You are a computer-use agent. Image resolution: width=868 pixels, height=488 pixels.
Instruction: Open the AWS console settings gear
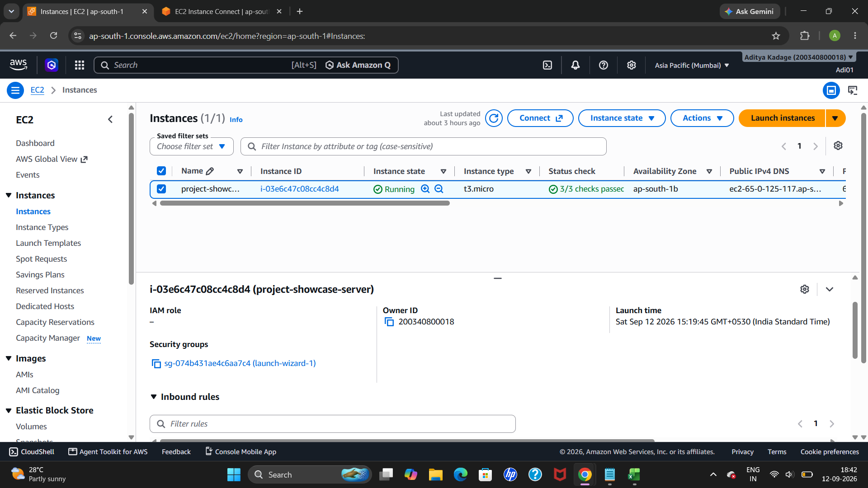tap(632, 65)
